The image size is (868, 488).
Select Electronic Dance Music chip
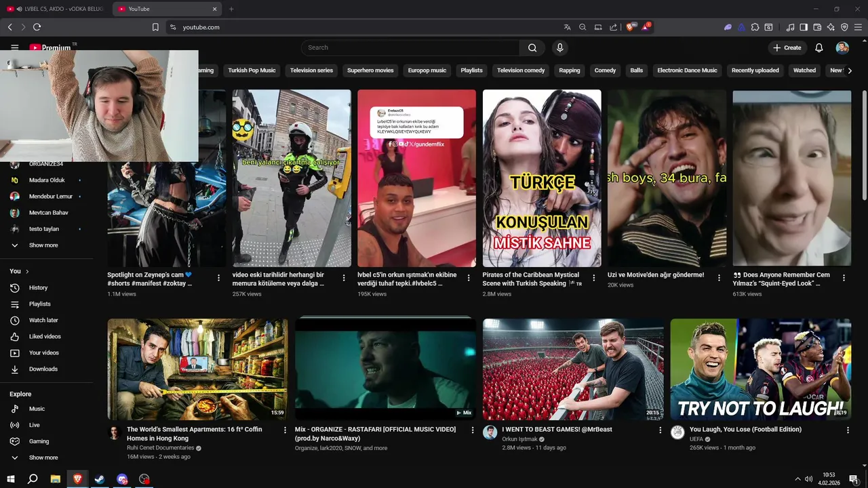pyautogui.click(x=687, y=70)
